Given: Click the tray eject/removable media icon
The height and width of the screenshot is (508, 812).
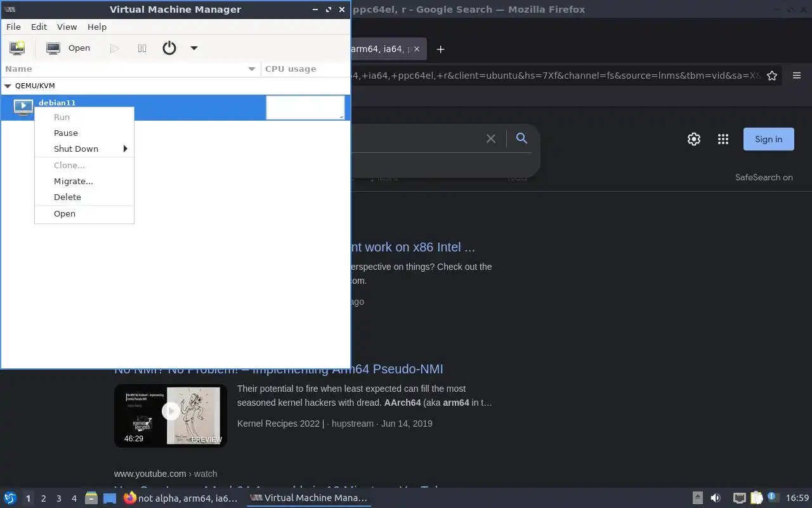Looking at the screenshot, I should tap(697, 498).
